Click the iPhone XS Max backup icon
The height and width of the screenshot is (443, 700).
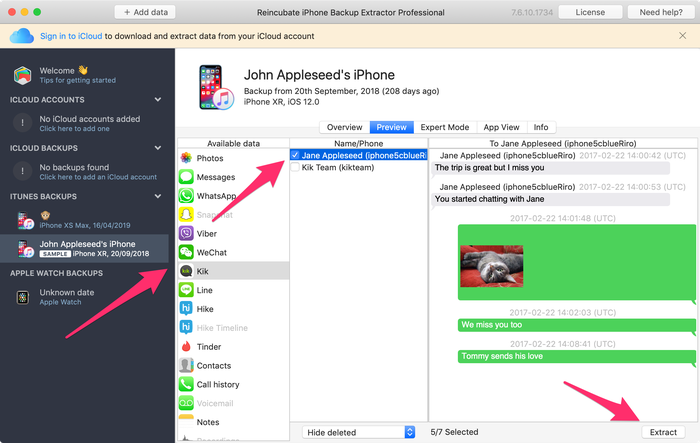(25, 221)
